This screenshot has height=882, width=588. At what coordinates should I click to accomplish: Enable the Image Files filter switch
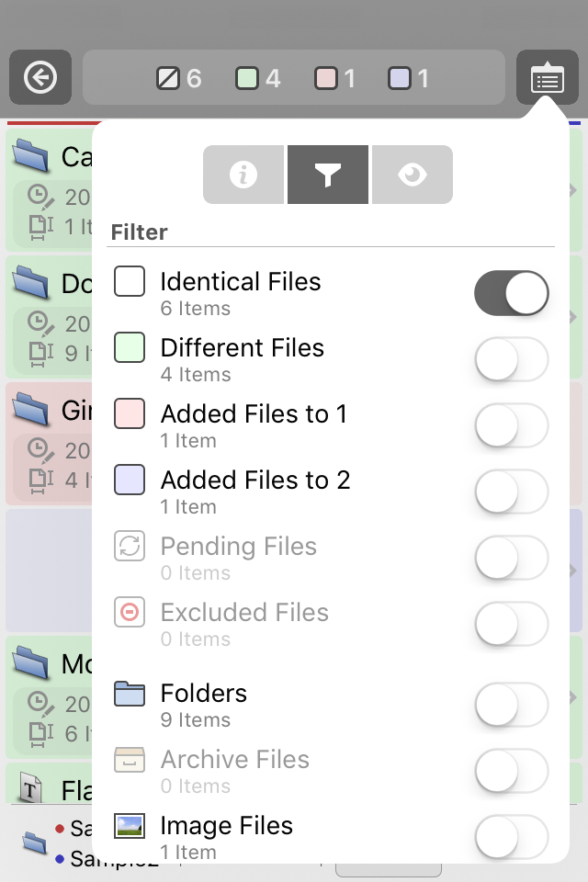tap(512, 837)
